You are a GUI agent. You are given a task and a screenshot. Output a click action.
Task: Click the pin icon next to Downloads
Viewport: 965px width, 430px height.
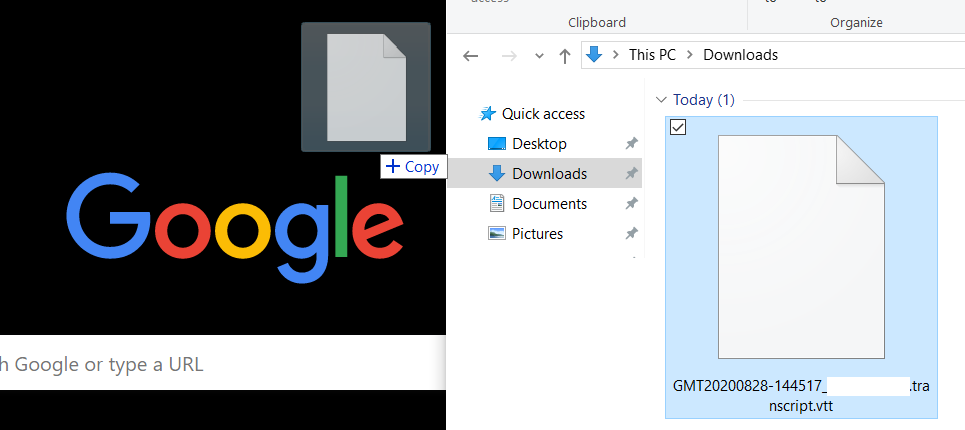(x=631, y=173)
